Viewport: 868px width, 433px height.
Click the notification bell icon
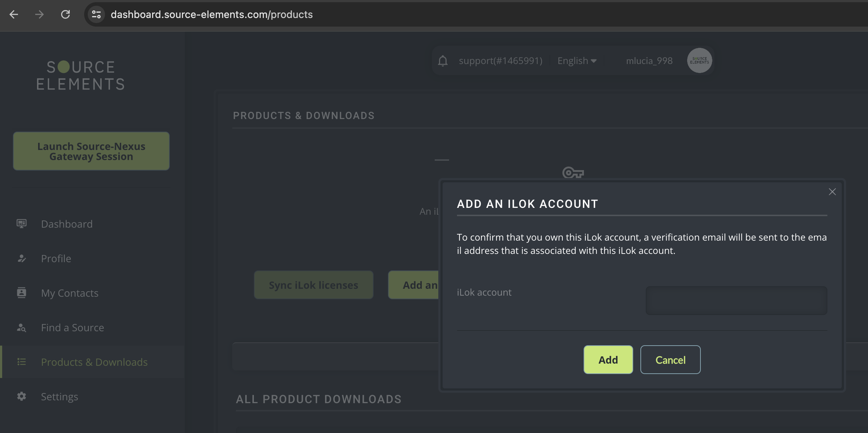(443, 61)
